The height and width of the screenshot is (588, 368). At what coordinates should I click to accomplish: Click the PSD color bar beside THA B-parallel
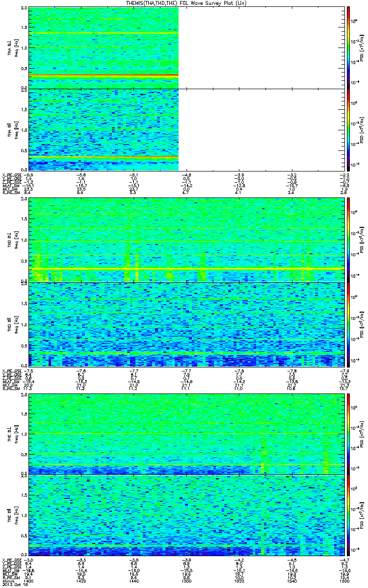[x=348, y=129]
